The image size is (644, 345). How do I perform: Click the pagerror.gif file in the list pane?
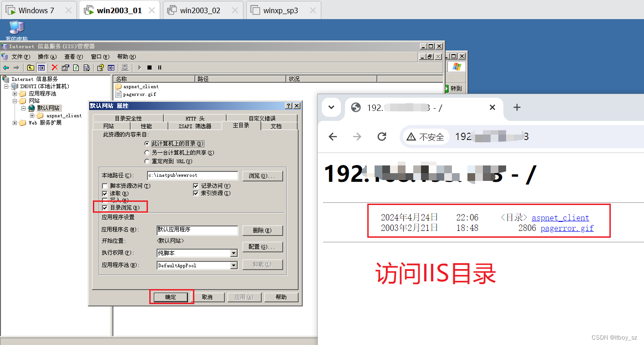click(136, 94)
